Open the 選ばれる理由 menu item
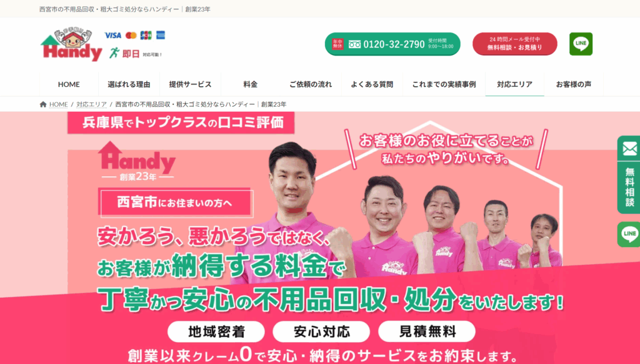Screen dimensions: 640x364 click(x=129, y=84)
